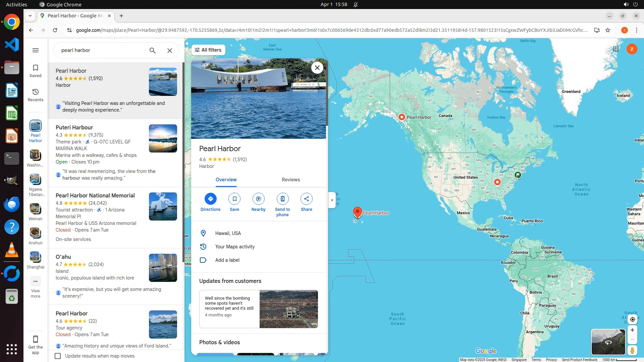
Task: Toggle satellite layers thumbnail
Action: click(608, 342)
